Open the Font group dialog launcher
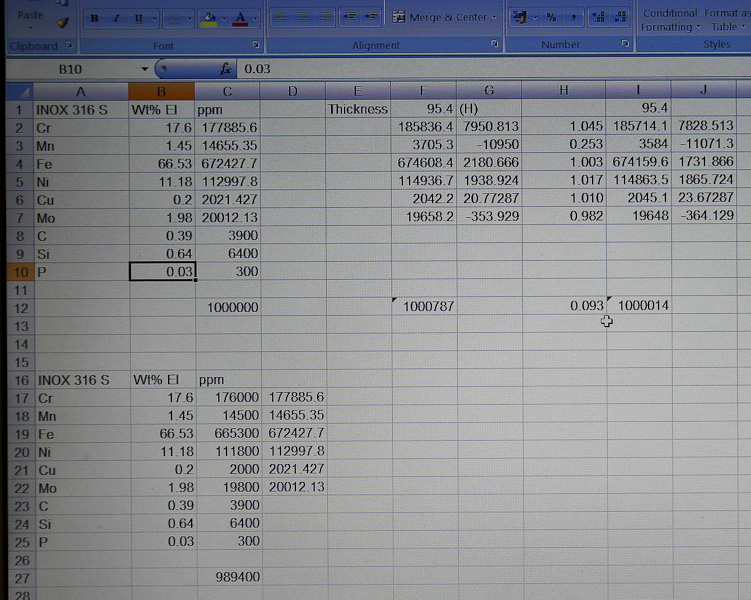The height and width of the screenshot is (600, 751). tap(257, 45)
